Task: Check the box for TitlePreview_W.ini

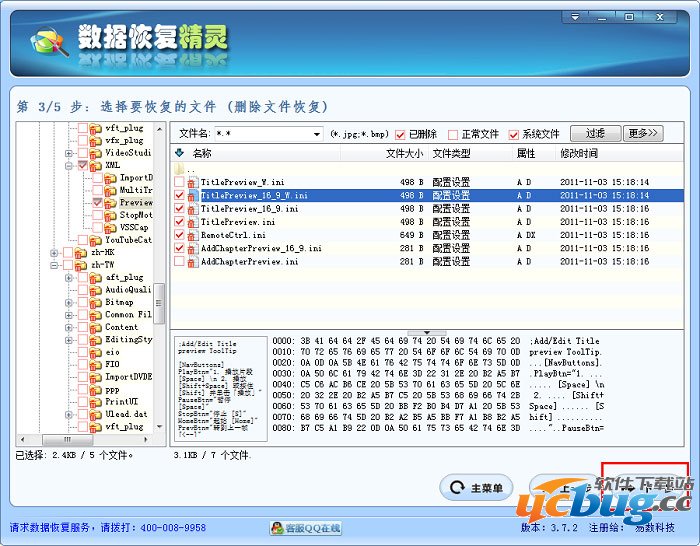Action: tap(179, 182)
